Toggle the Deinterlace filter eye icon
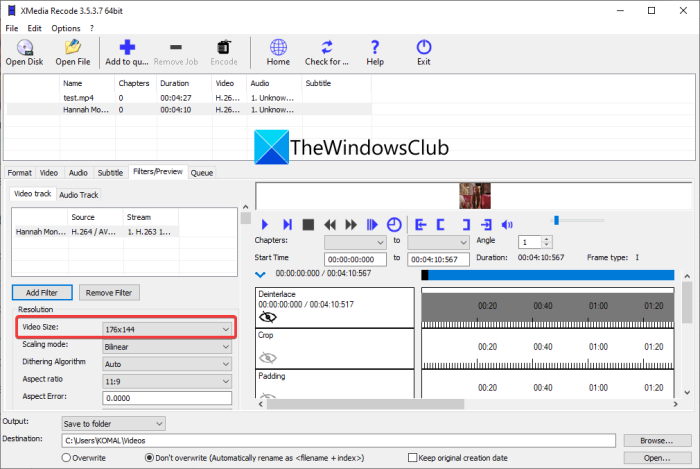Screen dimensions: 700x469 point(268,316)
